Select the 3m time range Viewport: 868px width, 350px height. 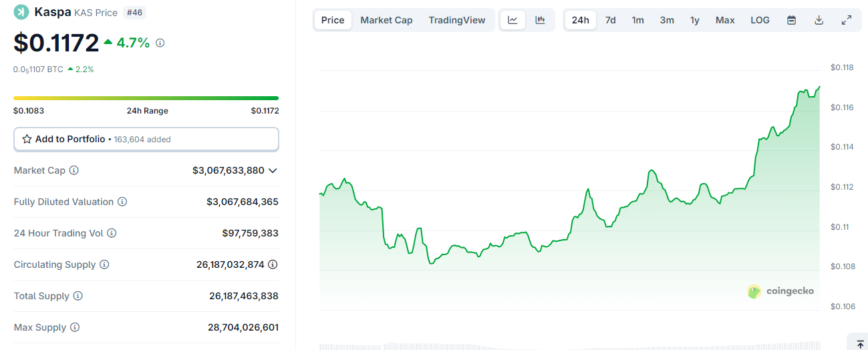(667, 20)
